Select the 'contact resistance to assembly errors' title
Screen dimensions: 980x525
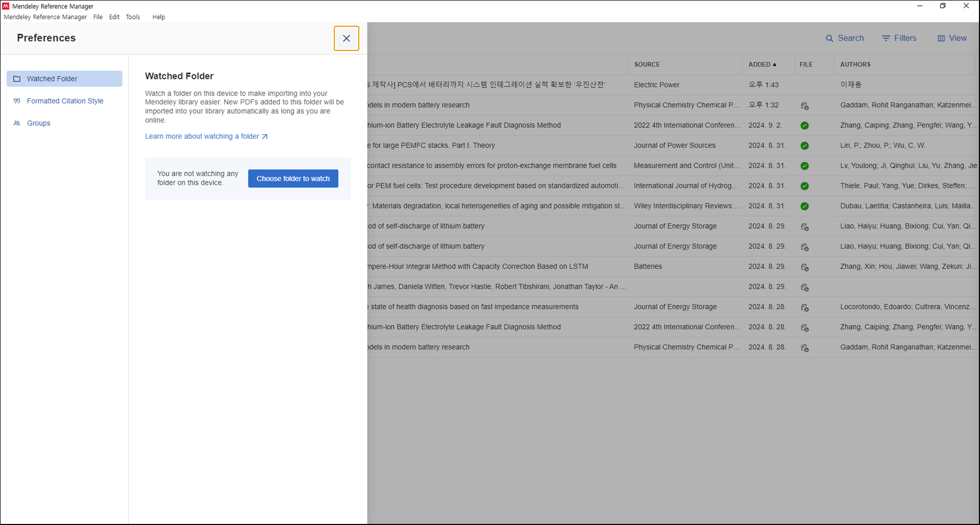[492, 166]
